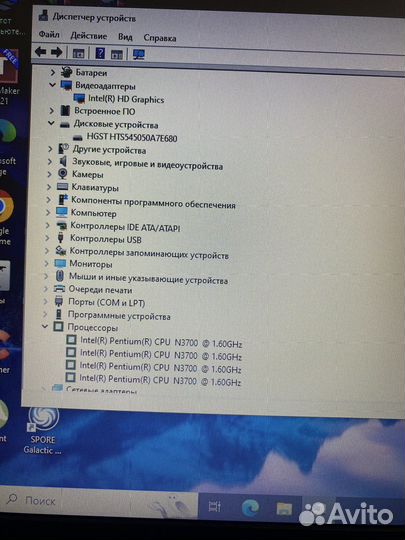This screenshot has width=405, height=540.
Task: Select the Программные устройства icon
Action: pyautogui.click(x=59, y=314)
